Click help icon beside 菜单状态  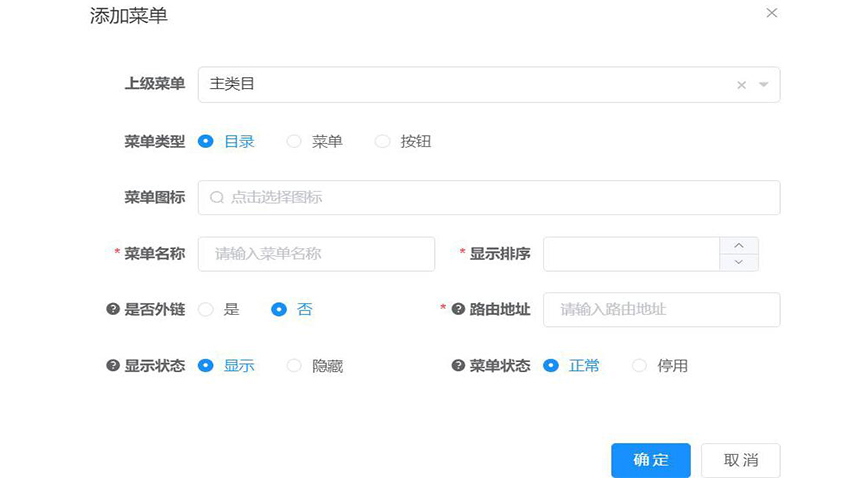[x=458, y=365]
